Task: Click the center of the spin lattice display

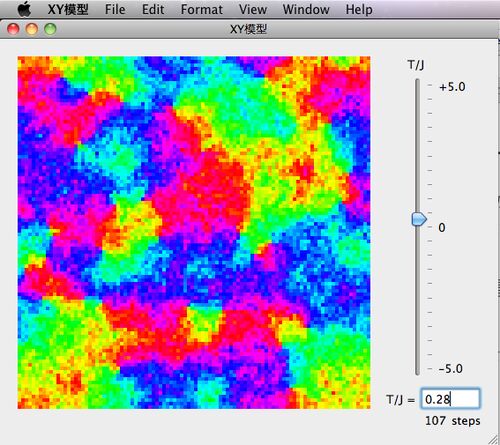Action: [x=194, y=232]
